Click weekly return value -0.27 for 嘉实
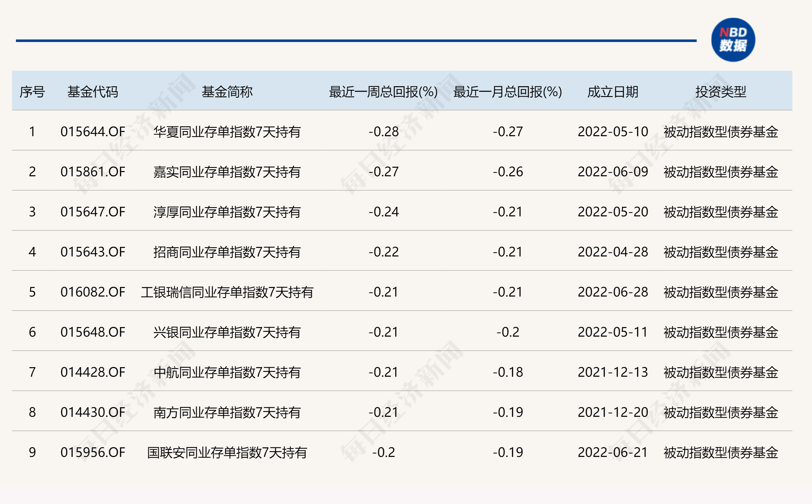 [384, 172]
